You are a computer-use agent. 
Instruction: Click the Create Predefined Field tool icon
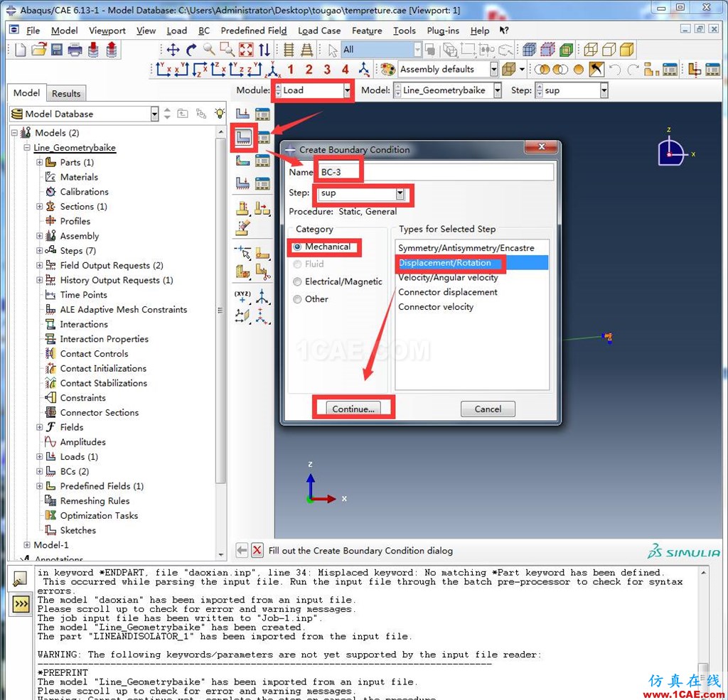pyautogui.click(x=242, y=161)
